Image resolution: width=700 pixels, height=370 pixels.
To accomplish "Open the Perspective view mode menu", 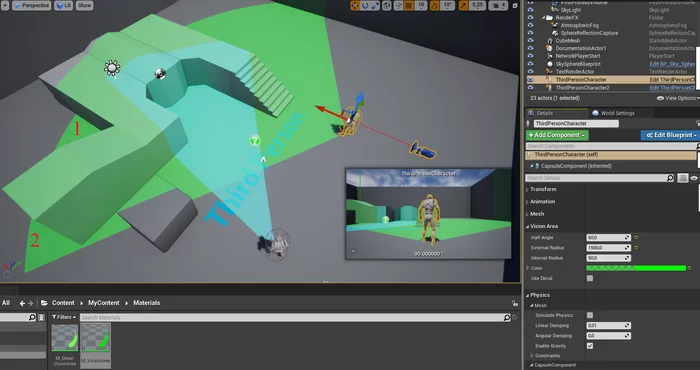I will point(31,5).
